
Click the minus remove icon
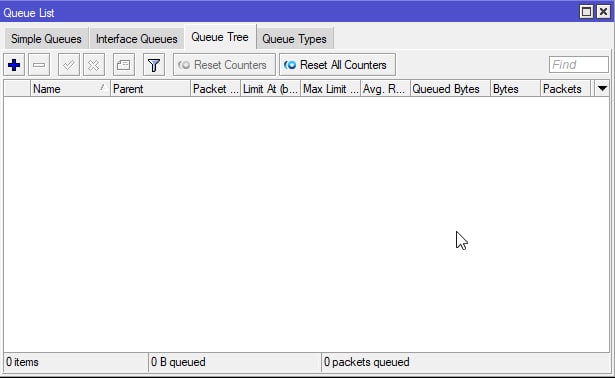point(39,65)
